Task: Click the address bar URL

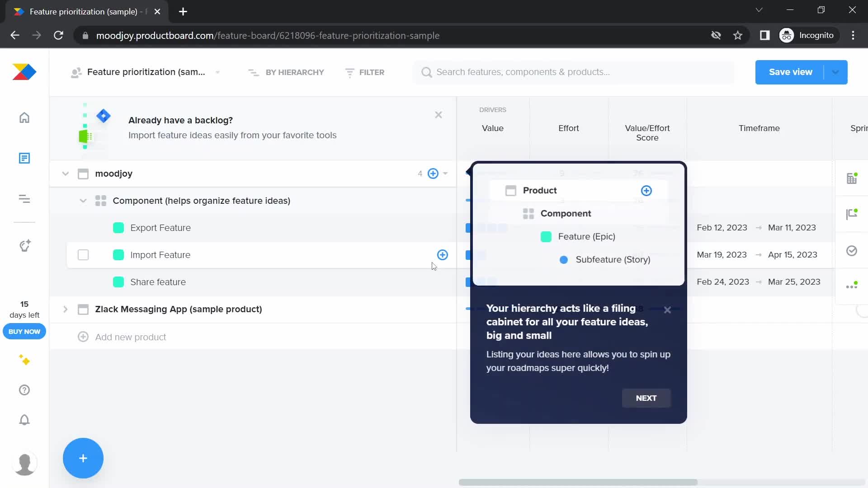Action: click(x=268, y=35)
